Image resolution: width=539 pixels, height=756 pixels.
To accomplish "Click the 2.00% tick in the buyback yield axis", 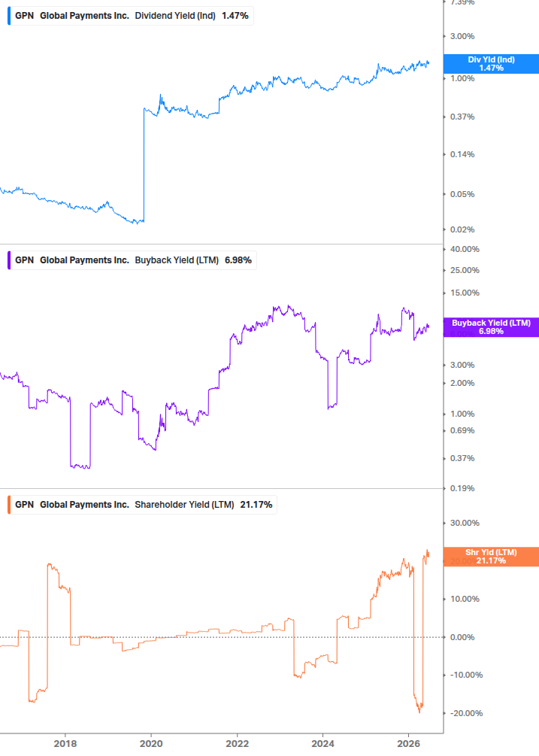I will 462,383.
